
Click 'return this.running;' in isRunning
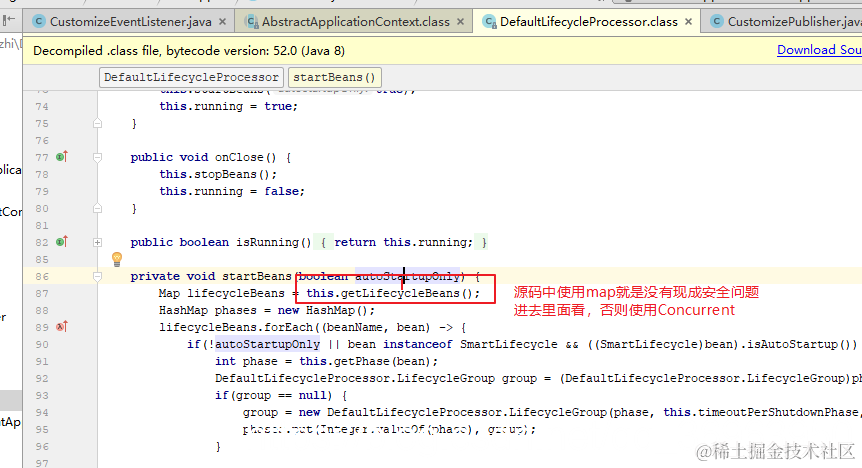404,242
